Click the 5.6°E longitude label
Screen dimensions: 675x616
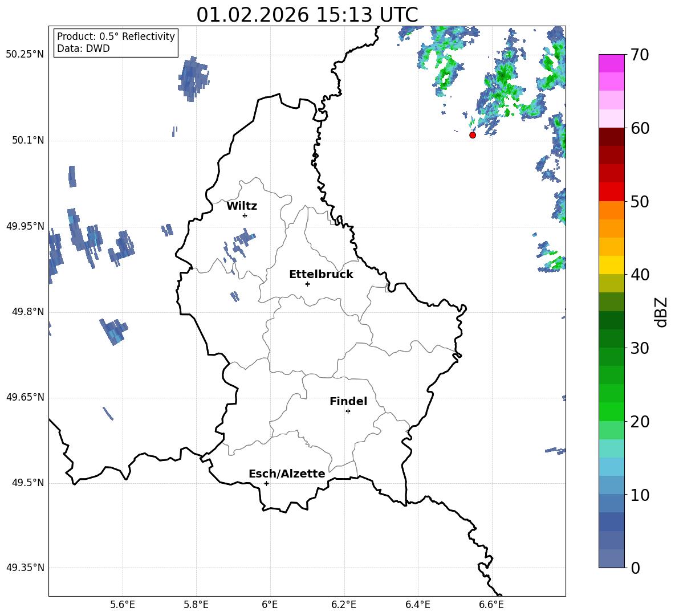coord(123,605)
